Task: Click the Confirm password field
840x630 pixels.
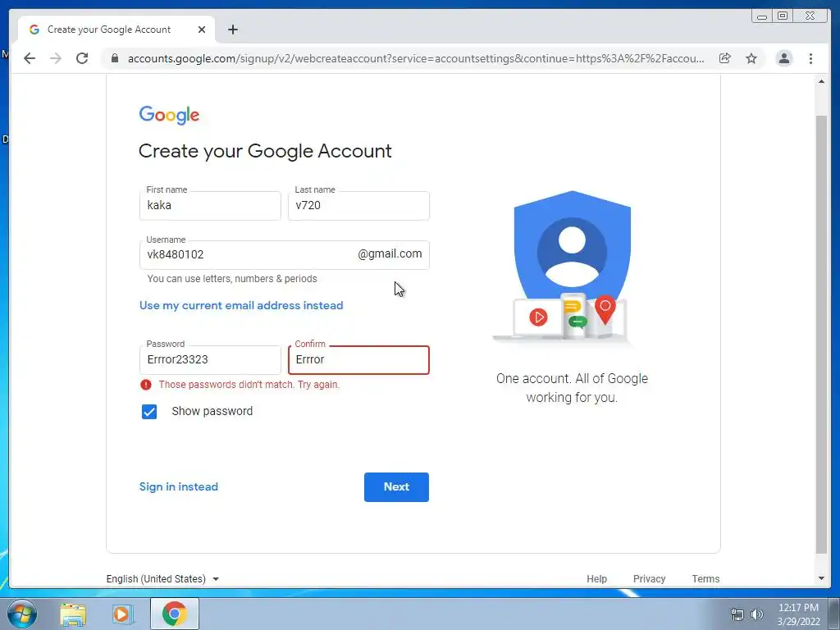Action: coord(358,360)
